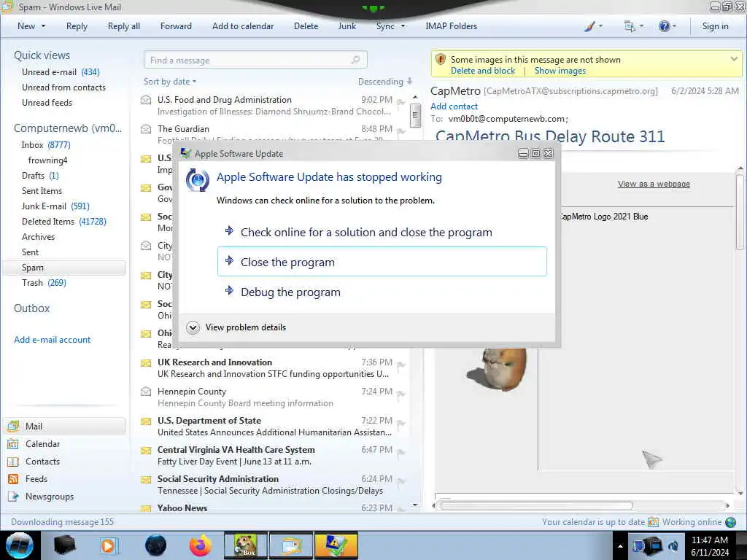Choose Debug the program
The height and width of the screenshot is (560, 747).
coord(382,292)
